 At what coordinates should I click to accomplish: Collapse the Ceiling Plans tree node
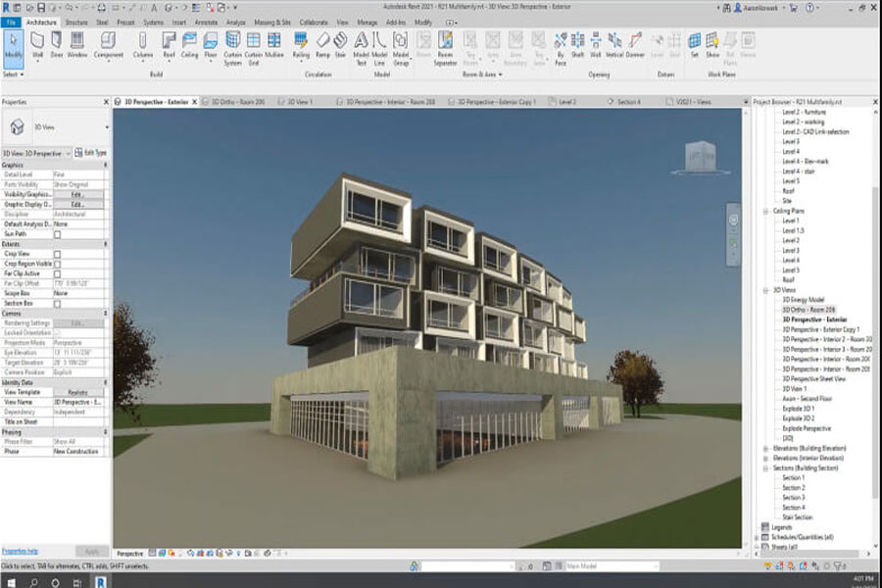pyautogui.click(x=765, y=212)
